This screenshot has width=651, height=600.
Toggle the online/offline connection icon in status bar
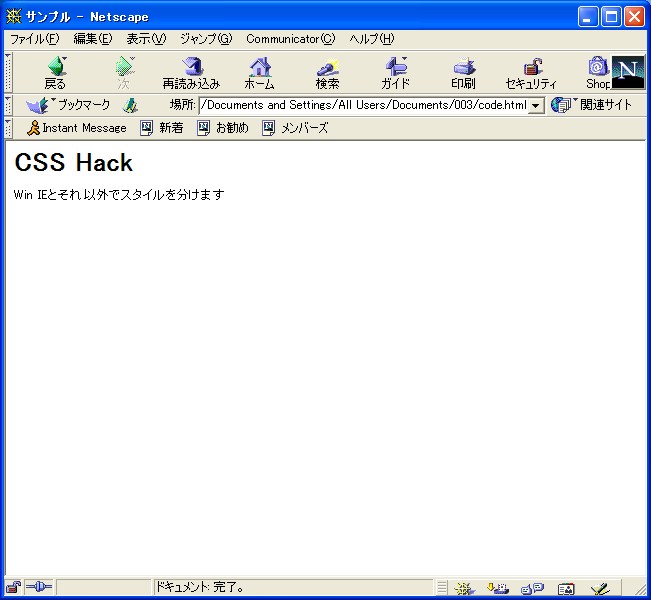coord(38,587)
